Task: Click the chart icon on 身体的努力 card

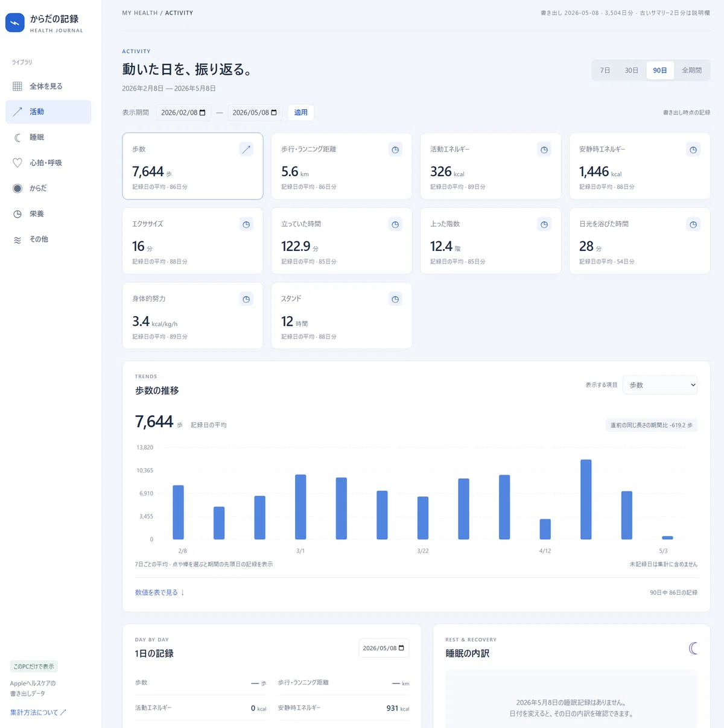Action: click(x=246, y=299)
